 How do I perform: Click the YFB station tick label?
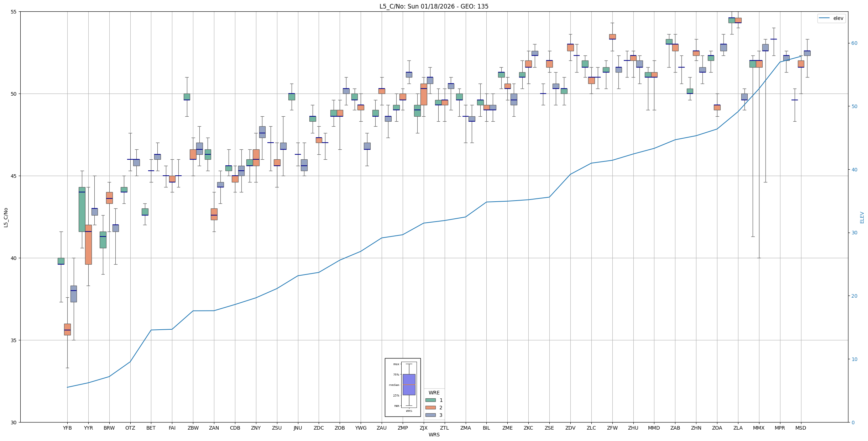click(67, 428)
